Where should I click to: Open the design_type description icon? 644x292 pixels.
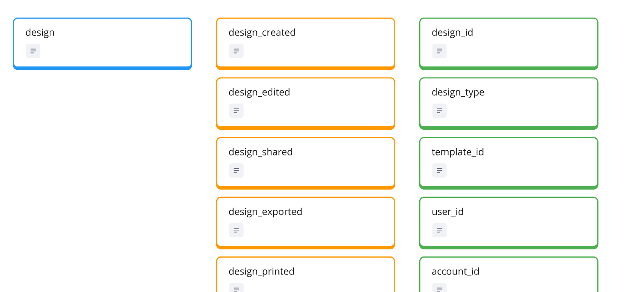click(x=439, y=111)
